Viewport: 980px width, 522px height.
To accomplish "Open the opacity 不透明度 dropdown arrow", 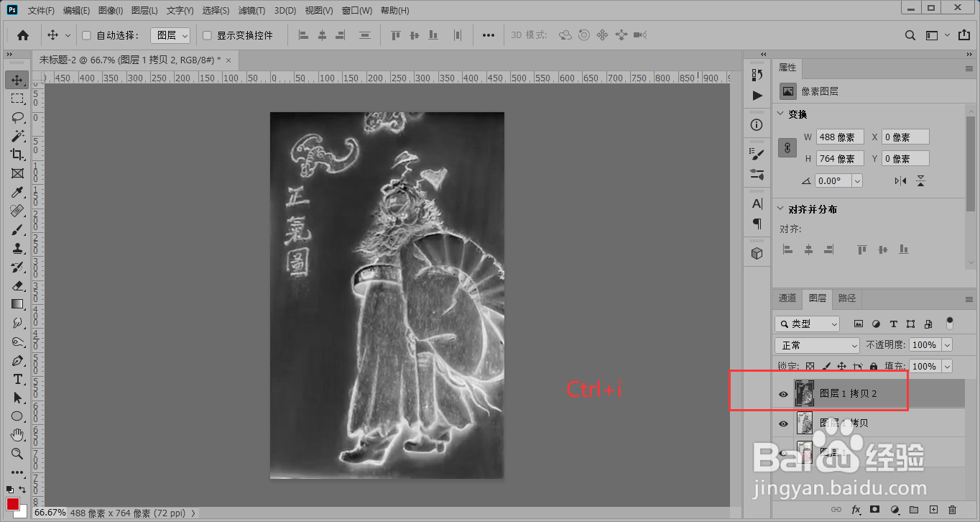I will coord(946,345).
